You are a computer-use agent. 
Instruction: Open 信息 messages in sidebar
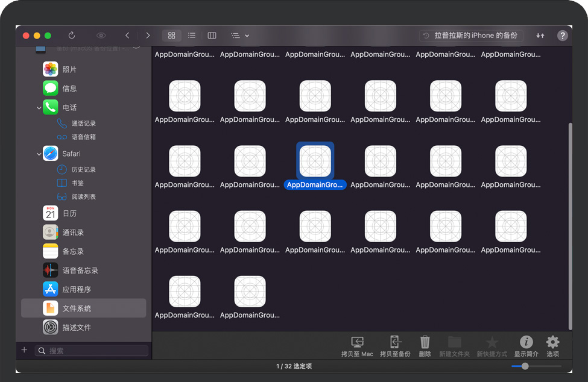(69, 88)
